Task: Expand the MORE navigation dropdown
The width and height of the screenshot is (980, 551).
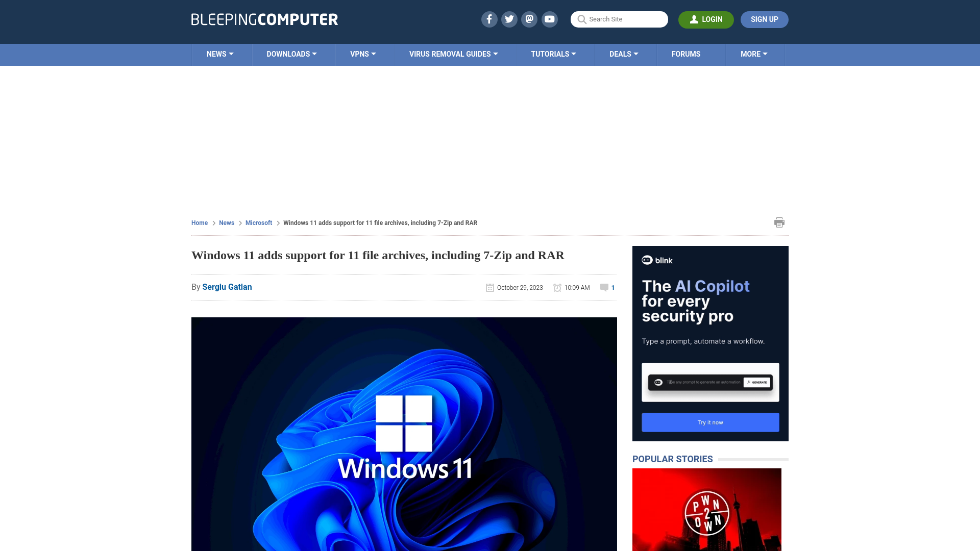Action: tap(754, 54)
